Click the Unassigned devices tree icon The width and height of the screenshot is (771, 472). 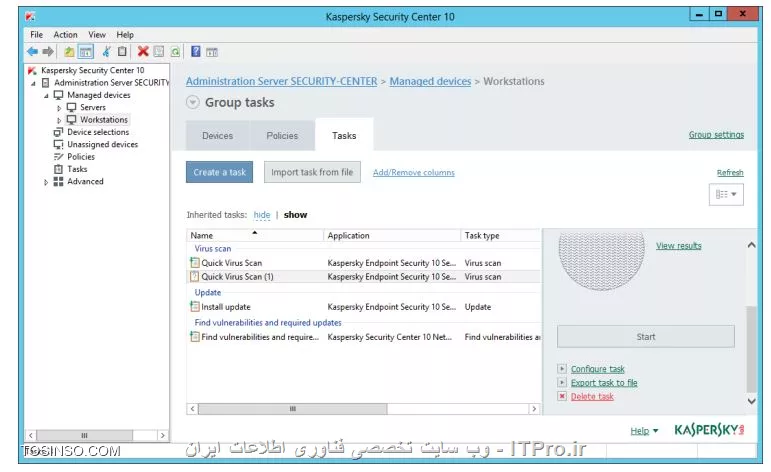(58, 144)
